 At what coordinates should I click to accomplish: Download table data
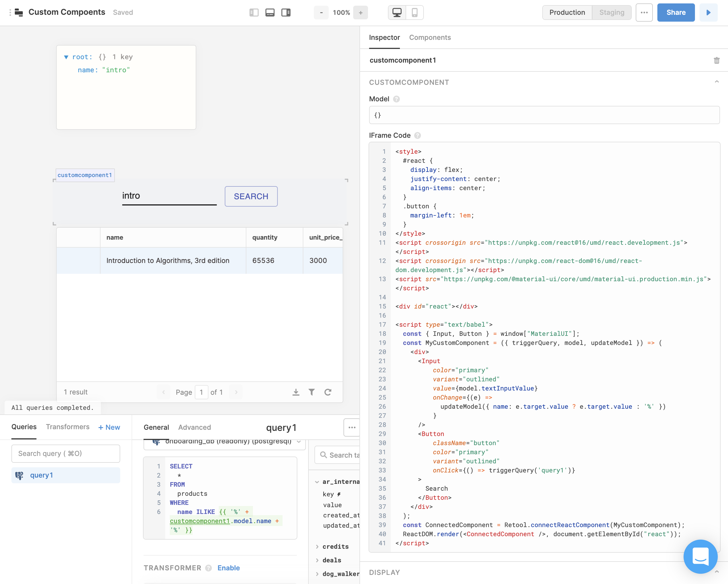pyautogui.click(x=296, y=392)
